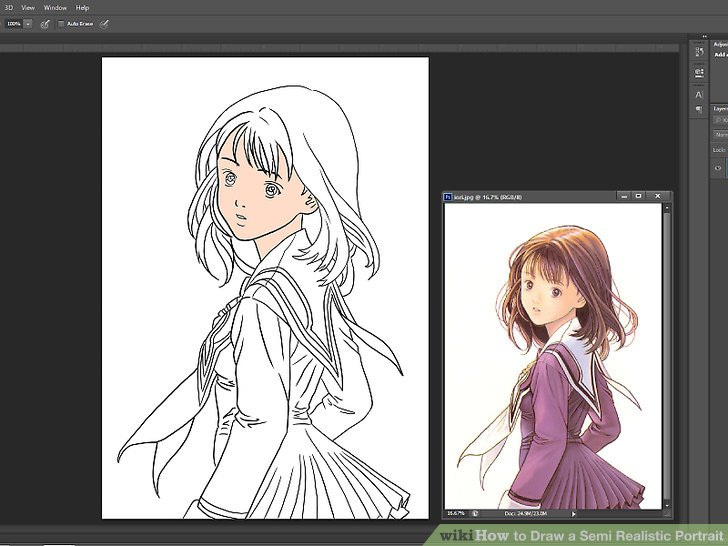Open the History panel icon in dock
This screenshot has height=546, width=728.
698,50
